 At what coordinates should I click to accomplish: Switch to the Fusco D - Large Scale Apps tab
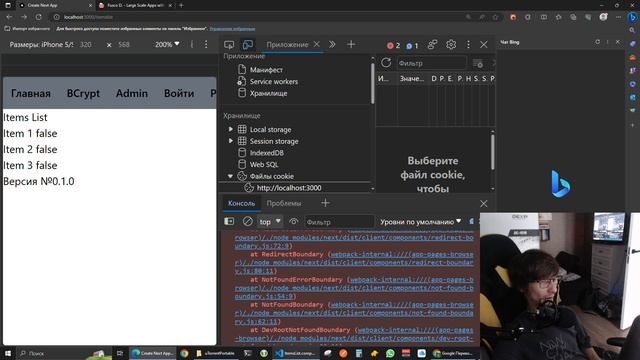pyautogui.click(x=136, y=5)
